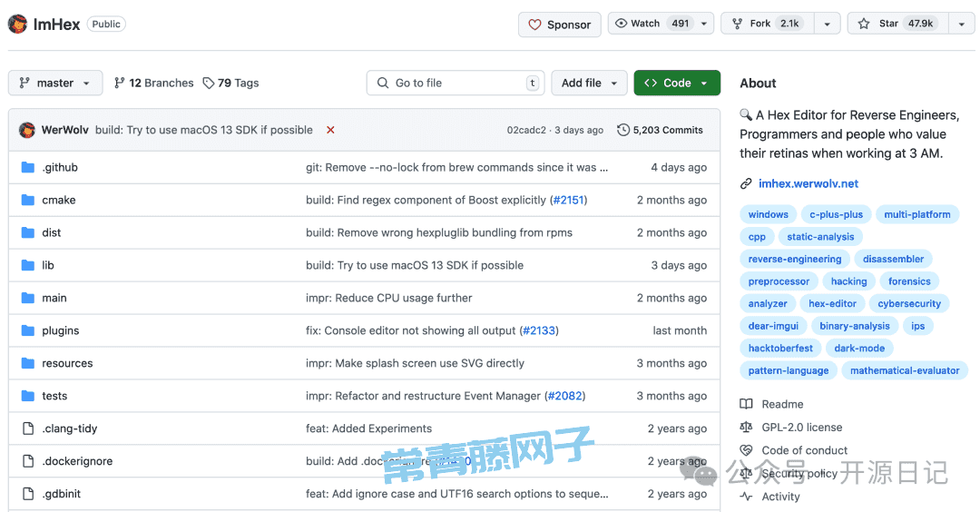
Task: Click the red failed-checks X icon
Action: pyautogui.click(x=330, y=130)
